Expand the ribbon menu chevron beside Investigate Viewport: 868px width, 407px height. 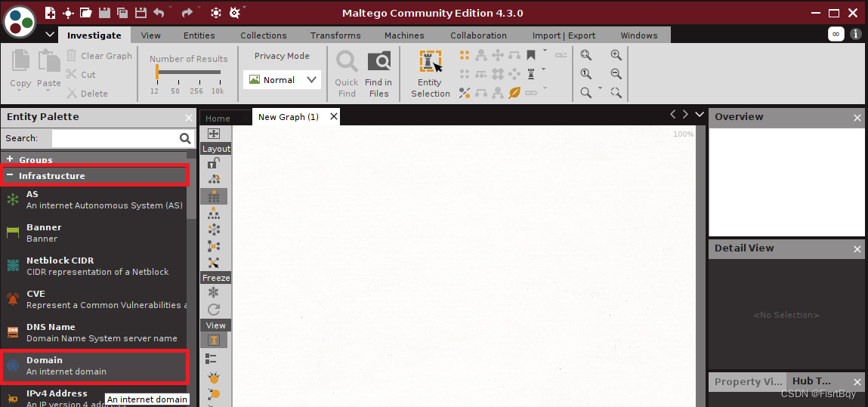[50, 34]
